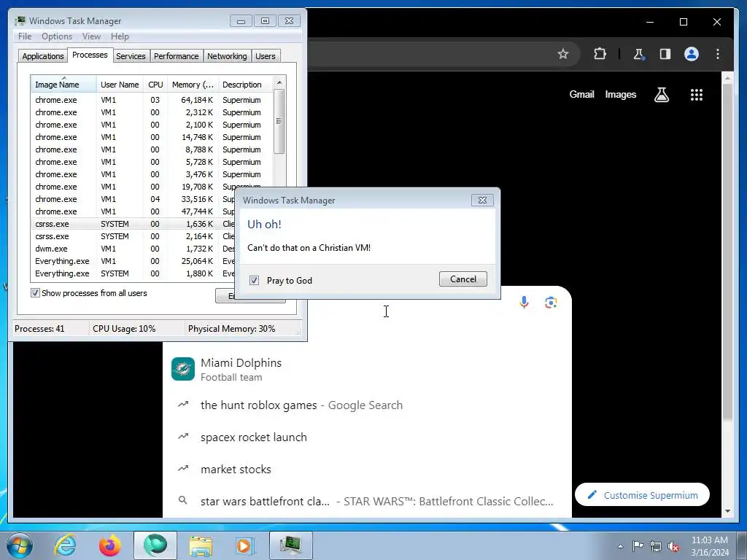Sort processes by Description column
Screen dimensions: 747x560
[246, 85]
